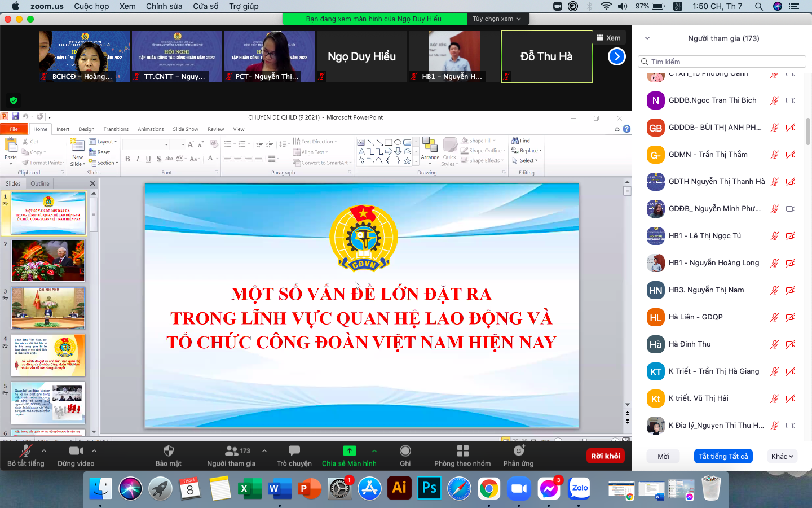This screenshot has width=812, height=508.
Task: Open the Cuộc họp menu
Action: (x=91, y=6)
